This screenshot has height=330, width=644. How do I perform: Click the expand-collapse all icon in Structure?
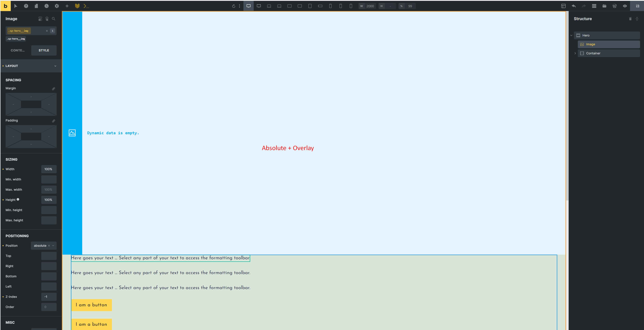[637, 19]
